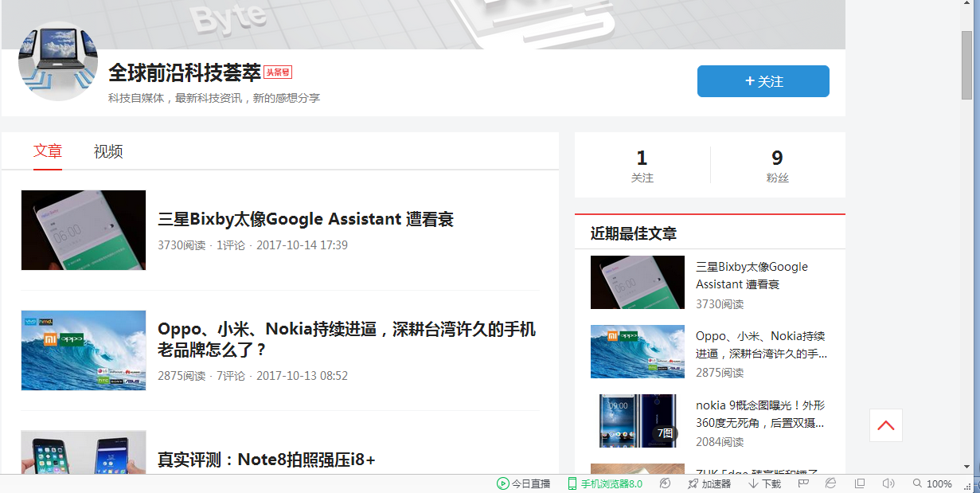This screenshot has width=980, height=493.
Task: Open article 真实评测：Note8拍照强压i8+
Action: click(266, 460)
